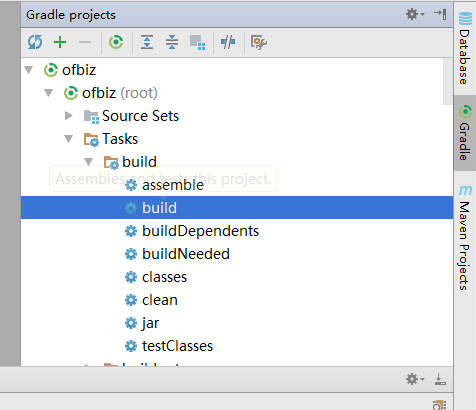Click the Database cylinder icon
This screenshot has height=410, width=476.
pyautogui.click(x=465, y=18)
